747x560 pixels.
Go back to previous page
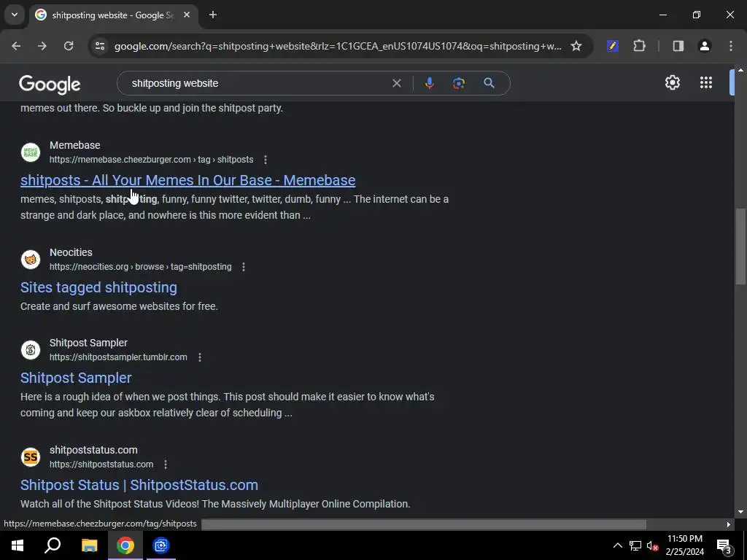coord(16,46)
